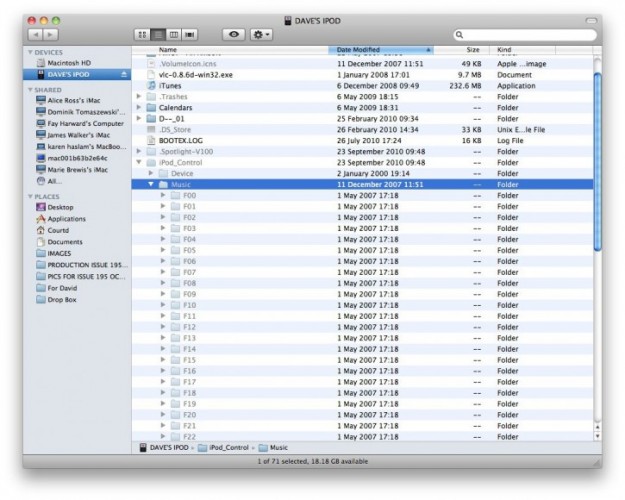Collapse the SHARED section
The height and width of the screenshot is (500, 625).
pos(30,90)
